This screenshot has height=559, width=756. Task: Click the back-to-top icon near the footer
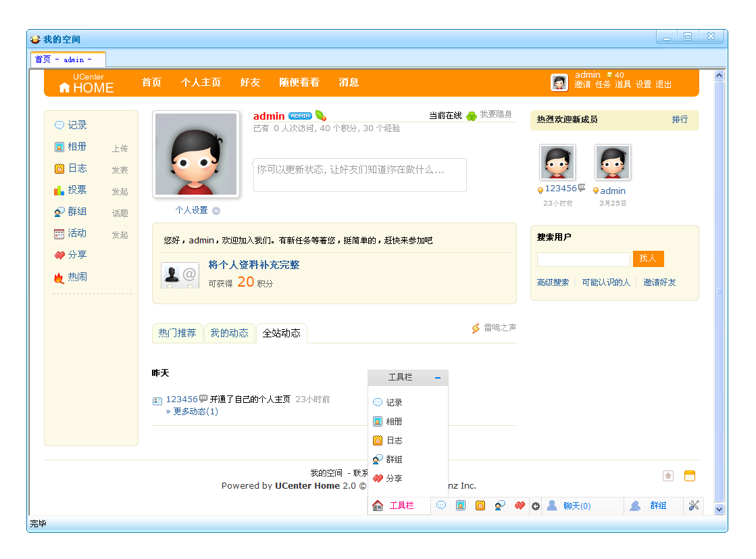point(668,476)
